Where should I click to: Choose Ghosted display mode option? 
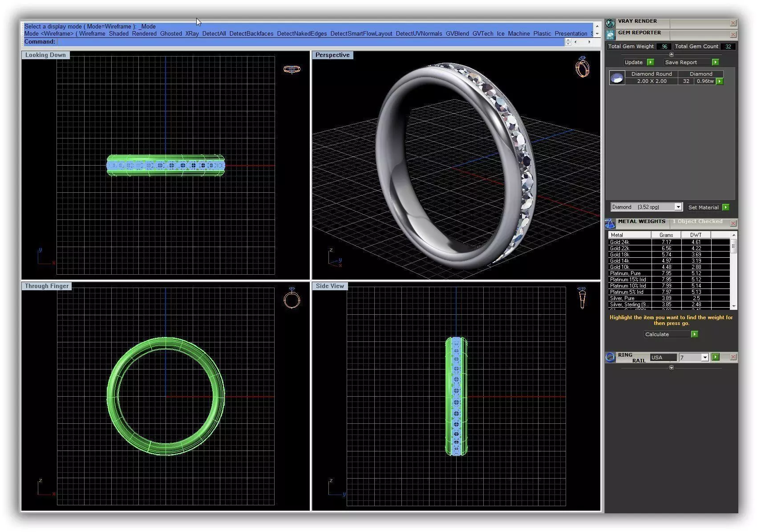pyautogui.click(x=171, y=33)
